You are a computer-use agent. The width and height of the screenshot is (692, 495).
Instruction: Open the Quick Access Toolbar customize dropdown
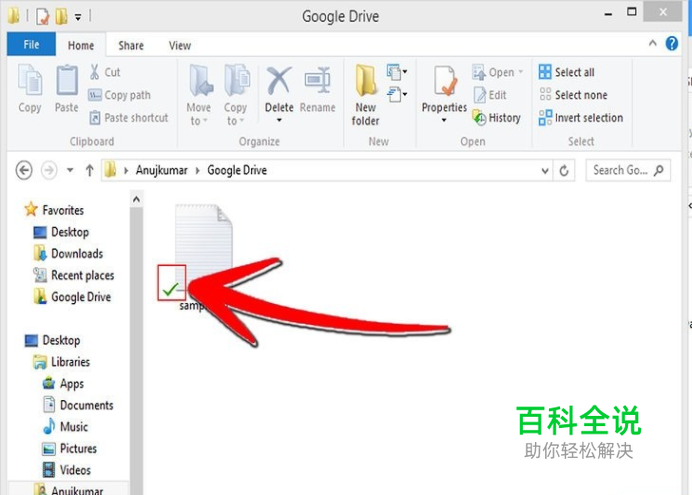(78, 17)
